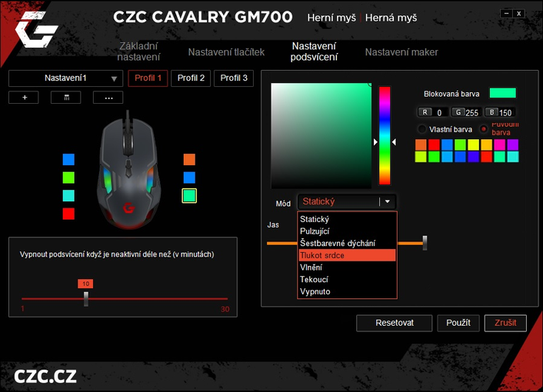Open the 'Nastavení tlačítek' tab
The image size is (543, 392).
click(226, 52)
